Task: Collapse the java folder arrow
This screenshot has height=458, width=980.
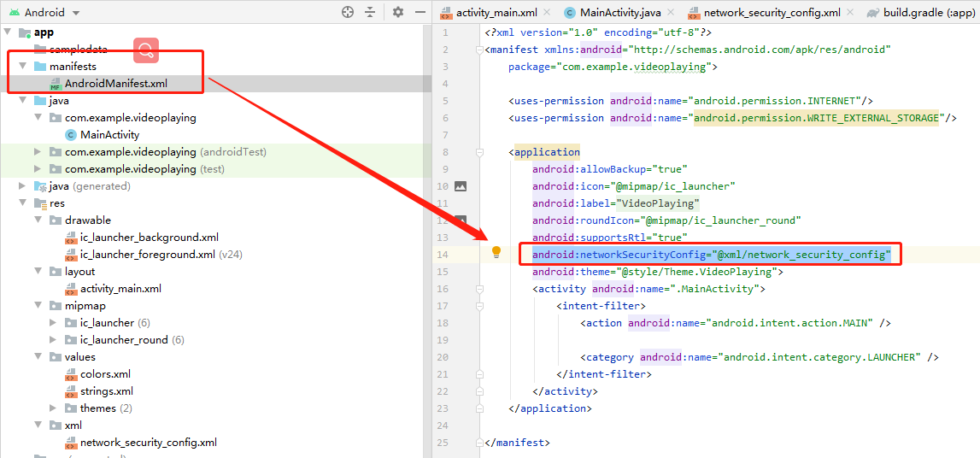Action: pyautogui.click(x=22, y=101)
